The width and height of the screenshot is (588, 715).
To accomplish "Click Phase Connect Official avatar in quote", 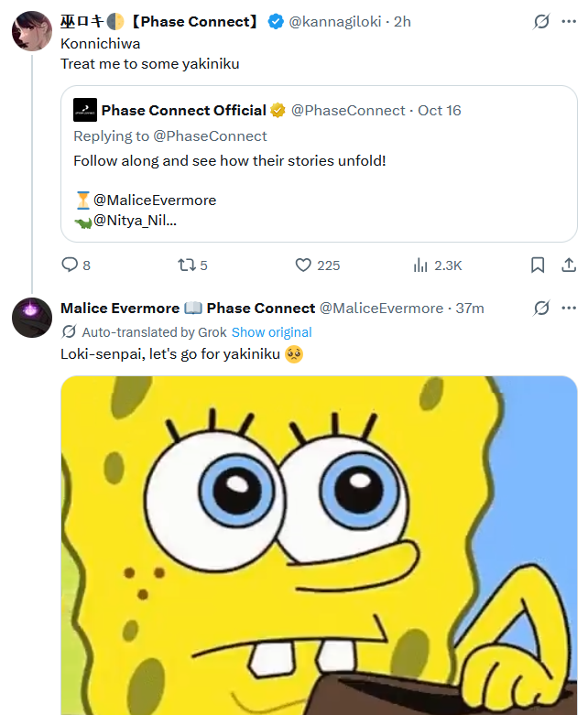I will pyautogui.click(x=85, y=110).
